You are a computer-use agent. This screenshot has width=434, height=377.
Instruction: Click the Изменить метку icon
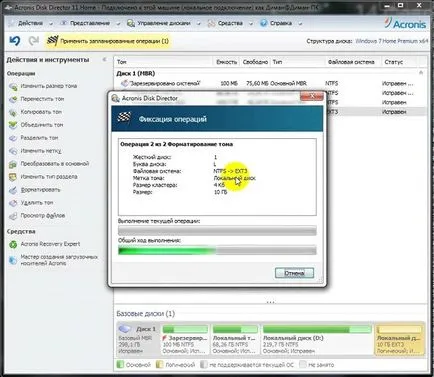point(13,151)
